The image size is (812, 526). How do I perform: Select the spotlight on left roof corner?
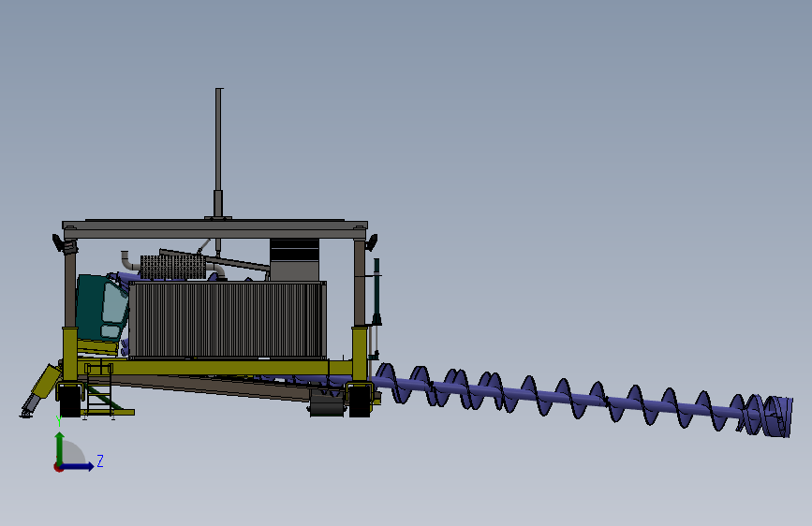(58, 242)
